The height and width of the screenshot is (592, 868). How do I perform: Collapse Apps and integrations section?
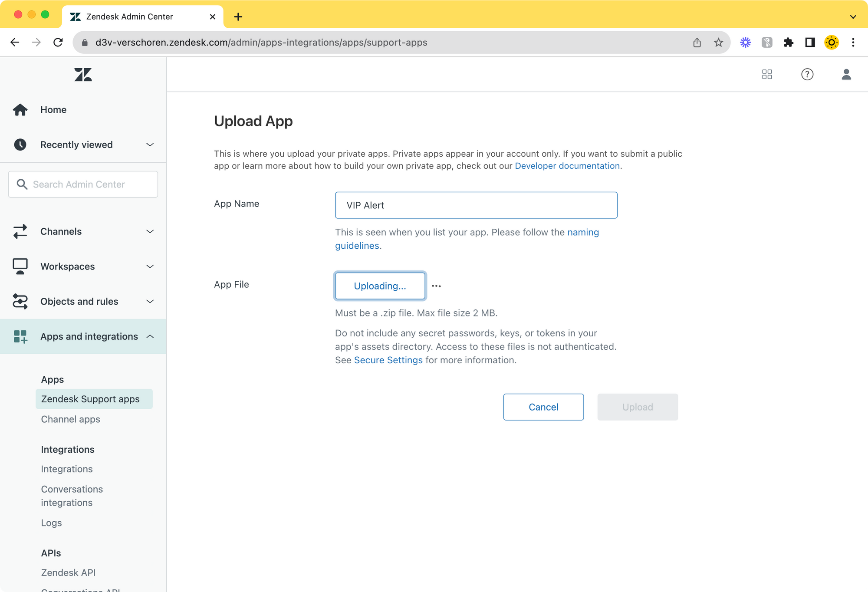click(x=150, y=336)
